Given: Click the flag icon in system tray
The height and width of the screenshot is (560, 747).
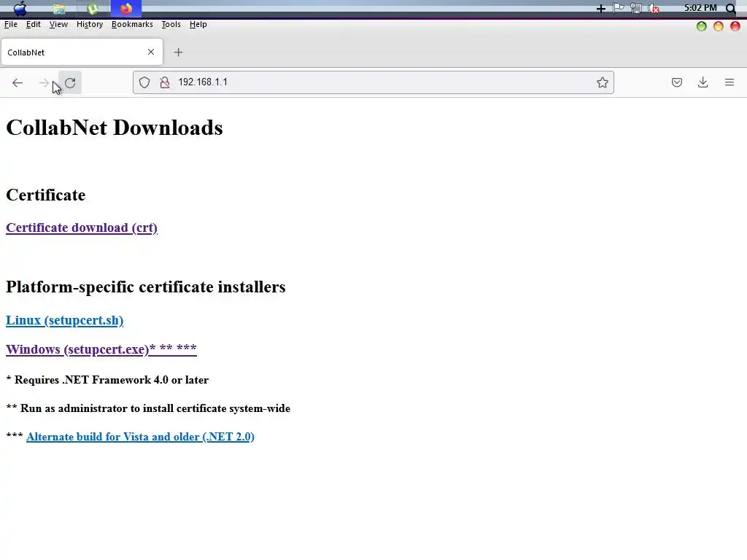Looking at the screenshot, I should [619, 8].
